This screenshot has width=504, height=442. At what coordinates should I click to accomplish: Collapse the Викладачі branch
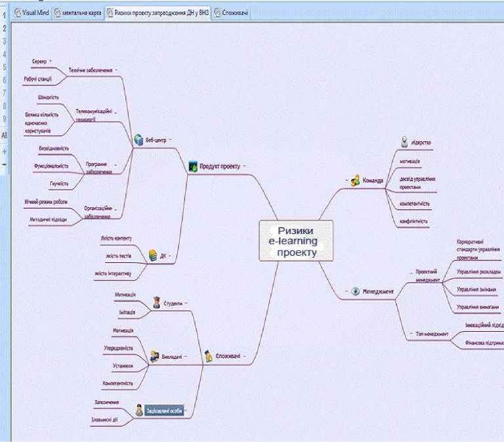click(x=186, y=356)
